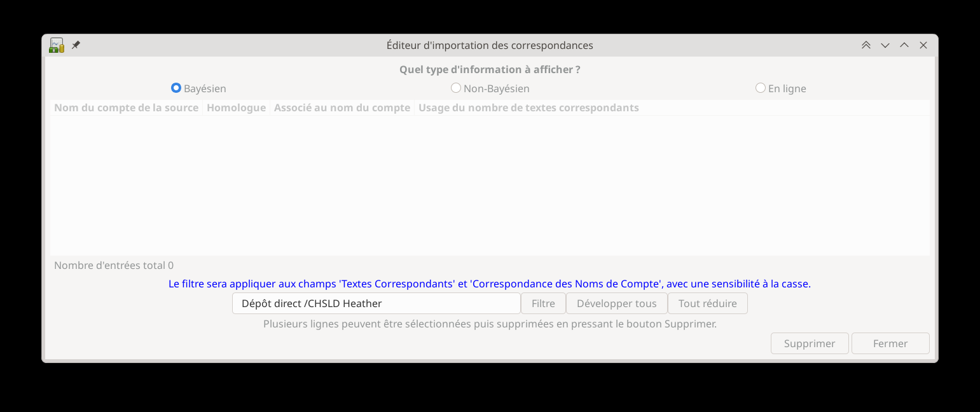Screen dimensions: 980x412
Task: Toggle the pin window icon
Action: [x=76, y=45]
